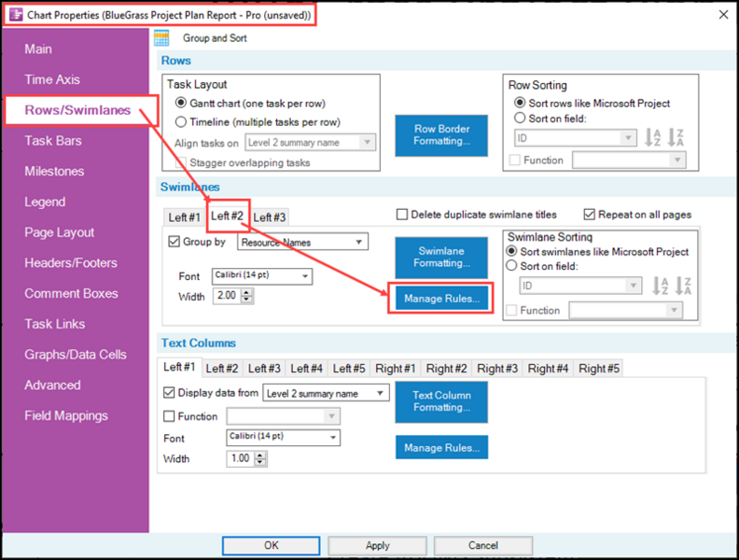
Task: Toggle Function checkbox in Row Sorting
Action: [515, 161]
